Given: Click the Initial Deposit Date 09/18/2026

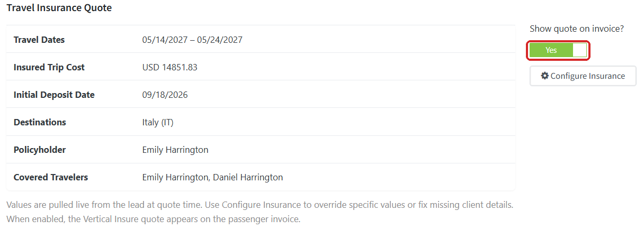Looking at the screenshot, I should (165, 95).
